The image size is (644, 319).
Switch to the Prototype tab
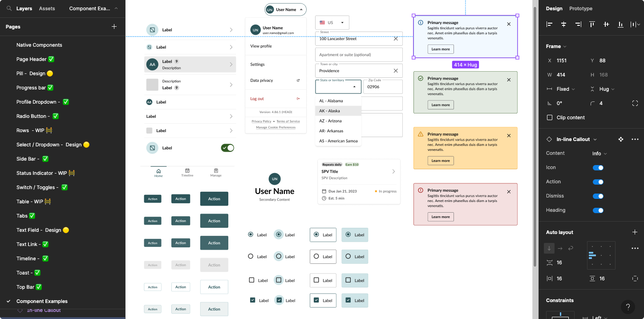point(580,8)
